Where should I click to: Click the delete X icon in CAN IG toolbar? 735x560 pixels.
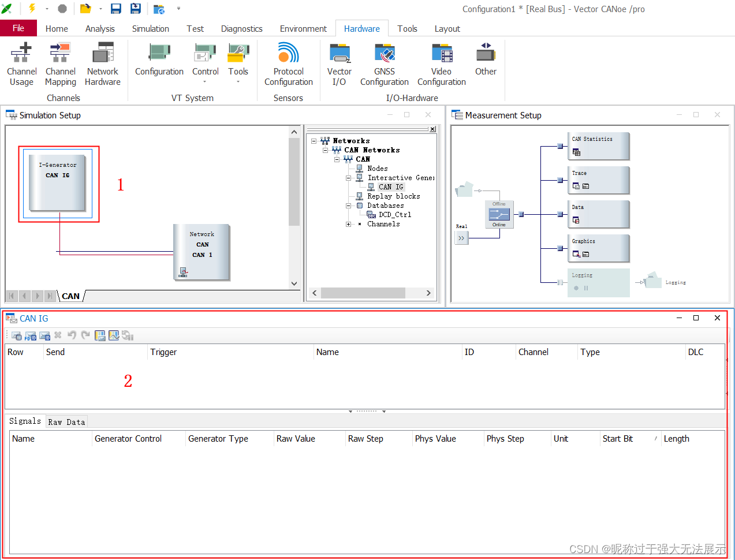click(58, 335)
